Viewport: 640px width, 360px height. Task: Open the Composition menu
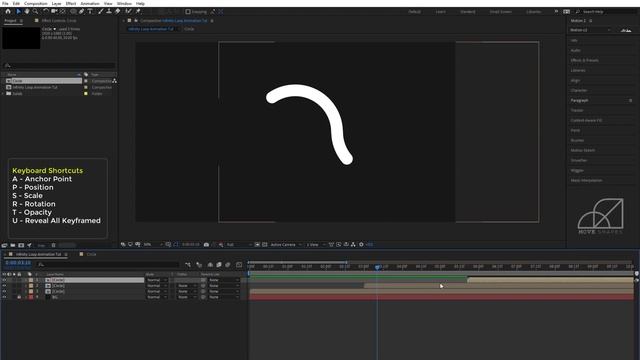(x=36, y=3)
